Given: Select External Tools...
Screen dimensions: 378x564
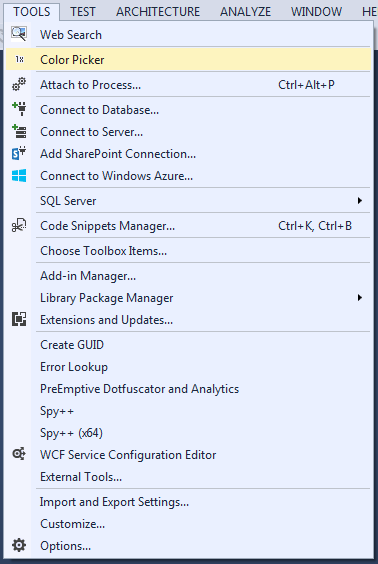Looking at the screenshot, I should (x=188, y=477).
